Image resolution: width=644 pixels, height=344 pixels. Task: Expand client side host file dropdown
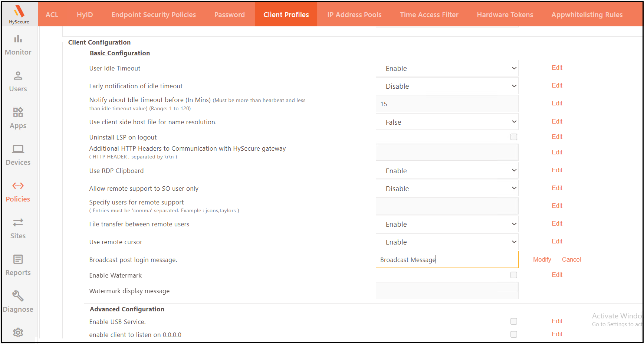447,122
